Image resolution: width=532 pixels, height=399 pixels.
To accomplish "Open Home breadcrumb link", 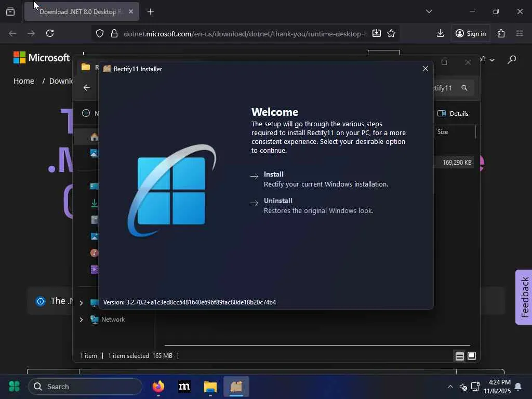I will tap(24, 81).
